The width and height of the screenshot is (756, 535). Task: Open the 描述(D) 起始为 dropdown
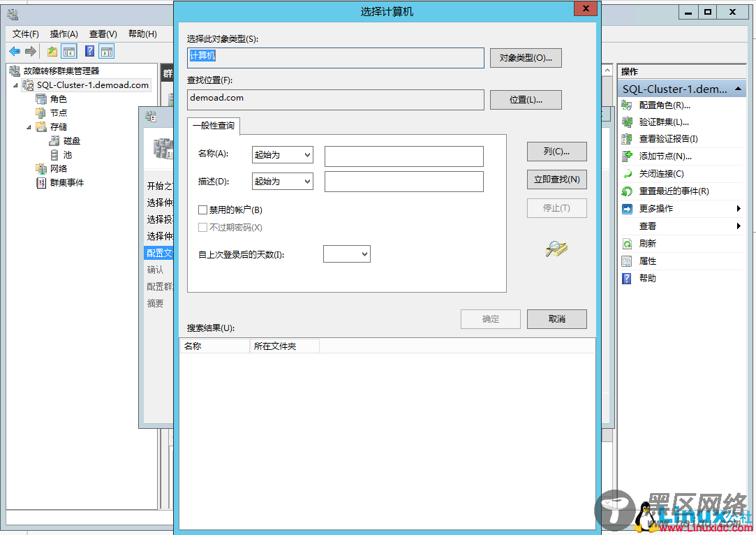[x=283, y=182]
